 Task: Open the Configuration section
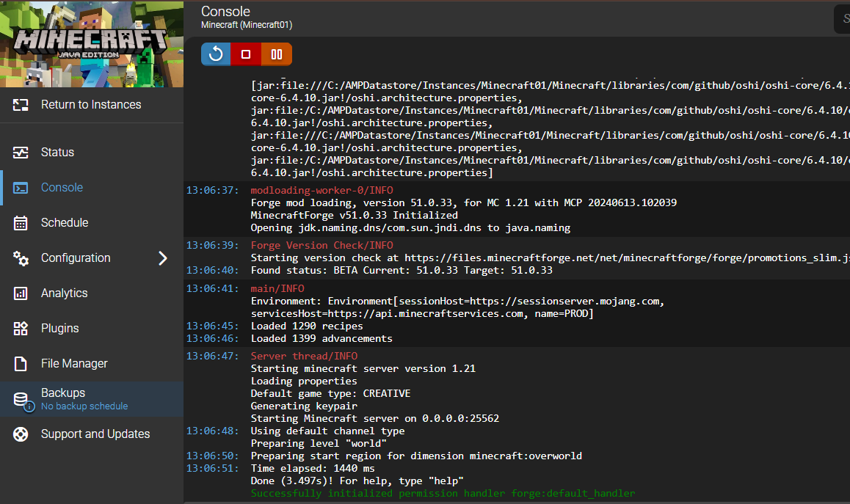click(x=76, y=258)
